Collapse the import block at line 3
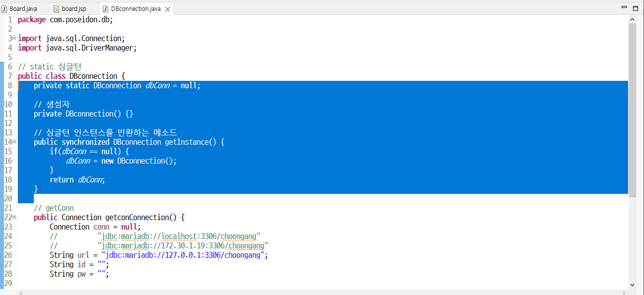Viewport: 644px width, 295px height. tap(14, 39)
